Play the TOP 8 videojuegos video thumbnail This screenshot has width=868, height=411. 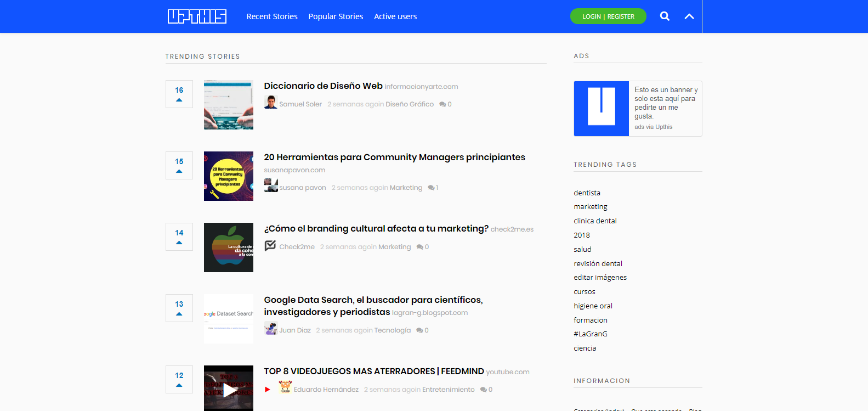[x=229, y=389]
